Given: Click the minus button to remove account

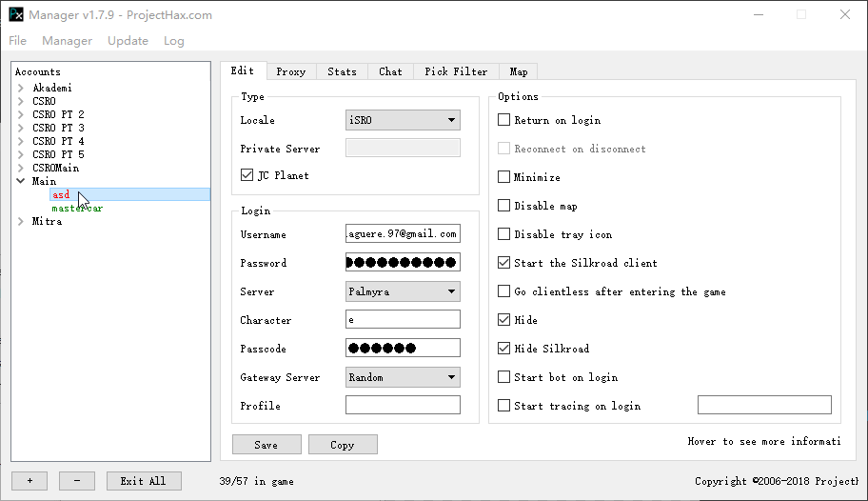Looking at the screenshot, I should tap(77, 481).
